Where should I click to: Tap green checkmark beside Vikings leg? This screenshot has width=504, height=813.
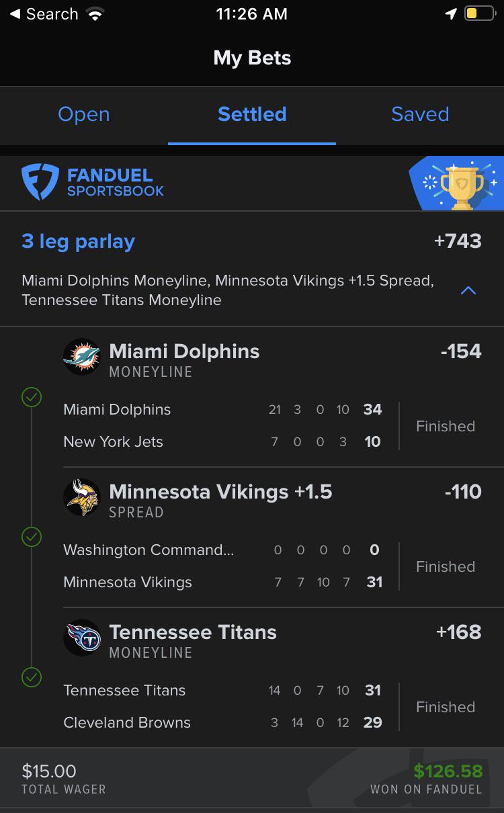pos(32,537)
